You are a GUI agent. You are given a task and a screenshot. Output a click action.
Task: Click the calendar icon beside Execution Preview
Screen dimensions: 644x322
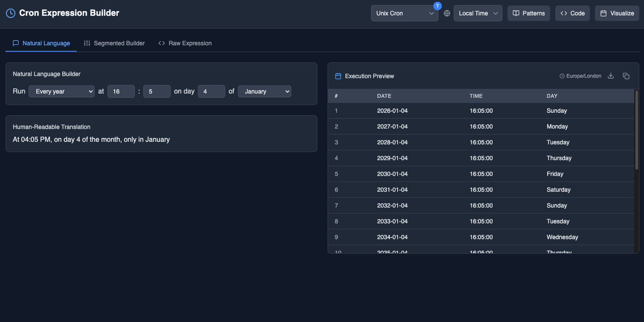[x=338, y=76]
